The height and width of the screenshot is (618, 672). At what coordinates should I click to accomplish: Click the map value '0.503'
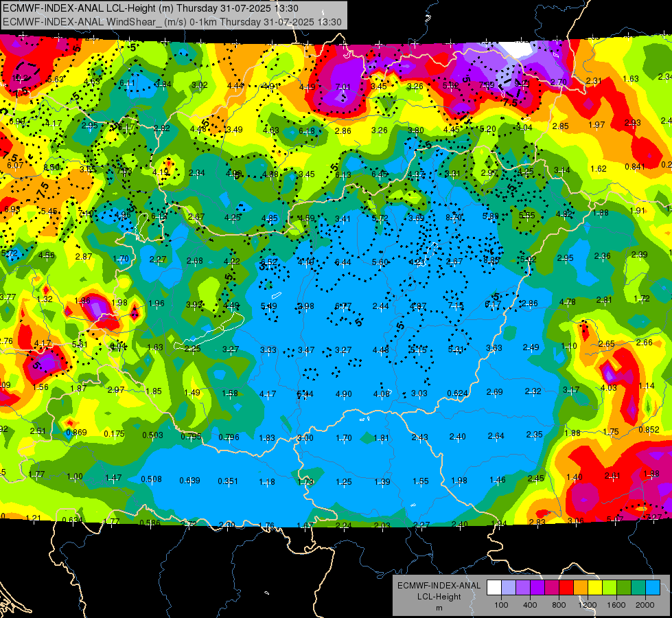152,435
